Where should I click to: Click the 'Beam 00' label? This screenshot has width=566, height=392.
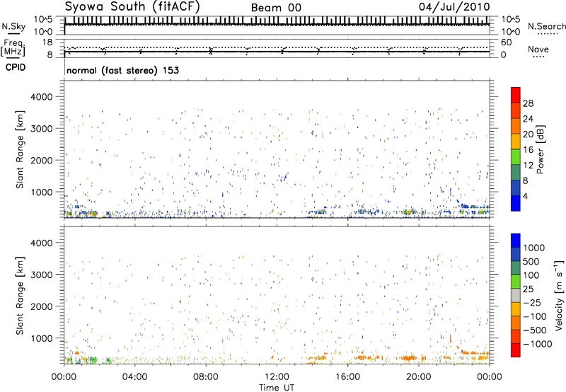click(x=276, y=8)
